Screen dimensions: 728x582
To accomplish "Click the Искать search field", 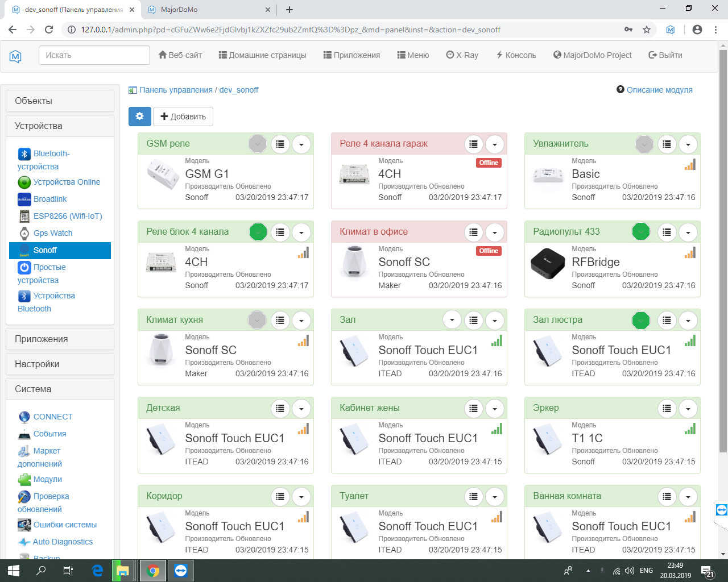I will tap(94, 55).
